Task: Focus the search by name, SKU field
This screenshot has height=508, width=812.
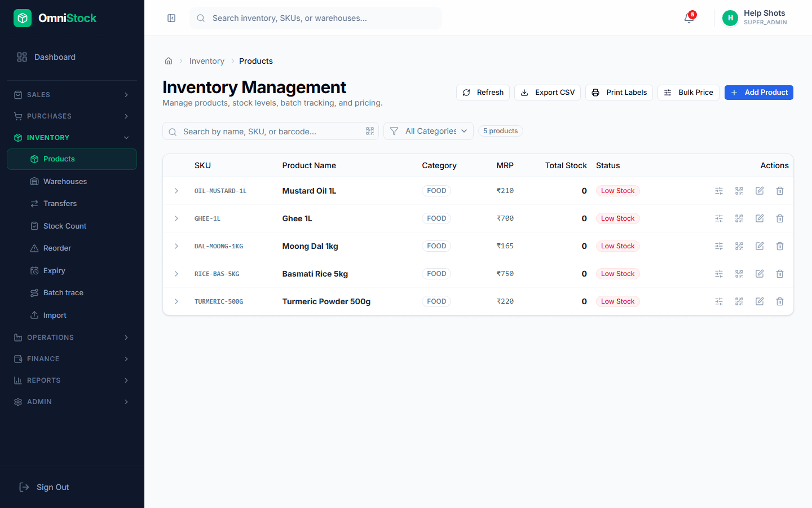Action: point(271,131)
